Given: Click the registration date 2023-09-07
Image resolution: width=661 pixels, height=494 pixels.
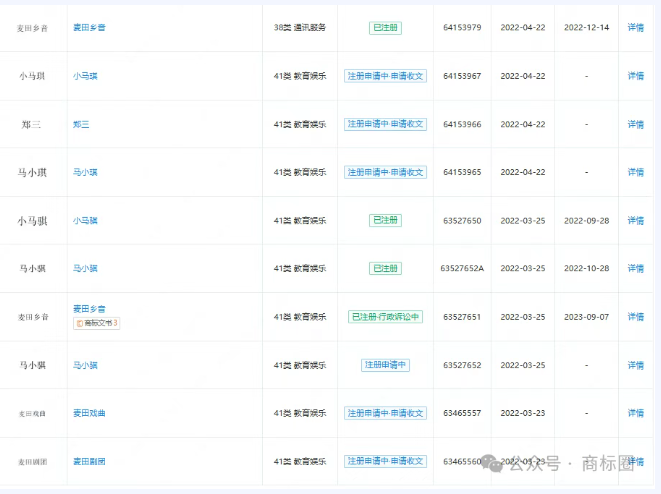Looking at the screenshot, I should 586,317.
